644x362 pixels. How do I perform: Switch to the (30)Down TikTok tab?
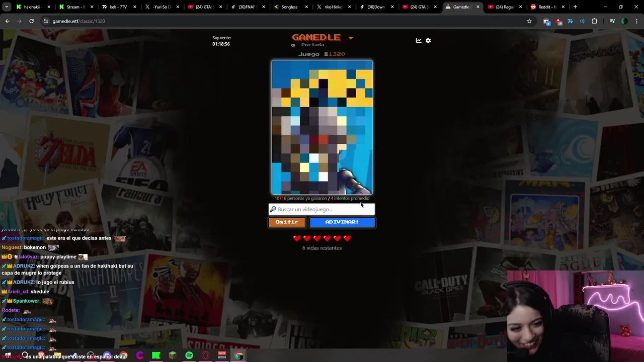point(377,7)
